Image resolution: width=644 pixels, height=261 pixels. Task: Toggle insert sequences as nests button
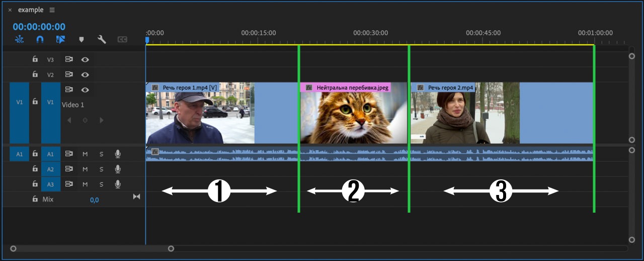click(20, 39)
